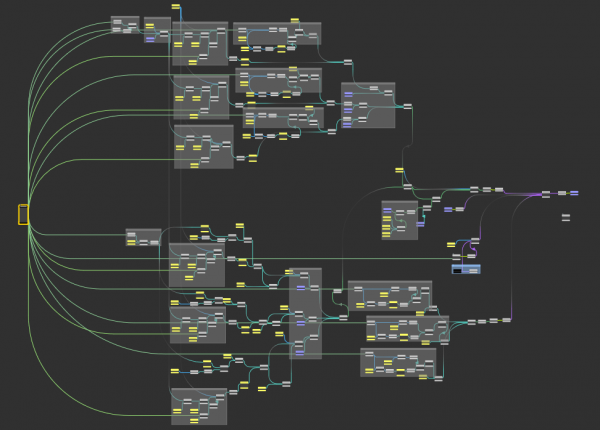Select the yellow node at the top center

pos(176,6)
